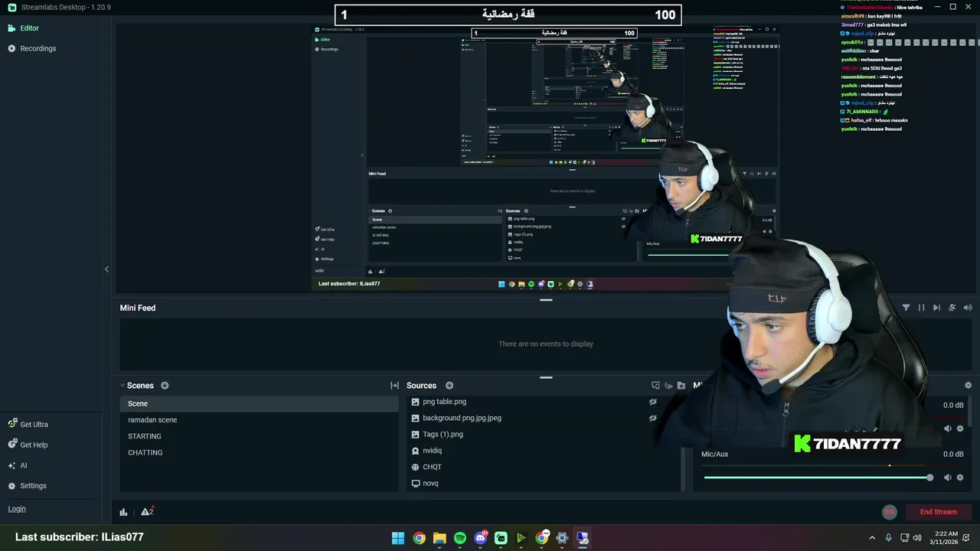980x551 pixels.
Task: Click the Sources list scrollbar
Action: [x=682, y=468]
